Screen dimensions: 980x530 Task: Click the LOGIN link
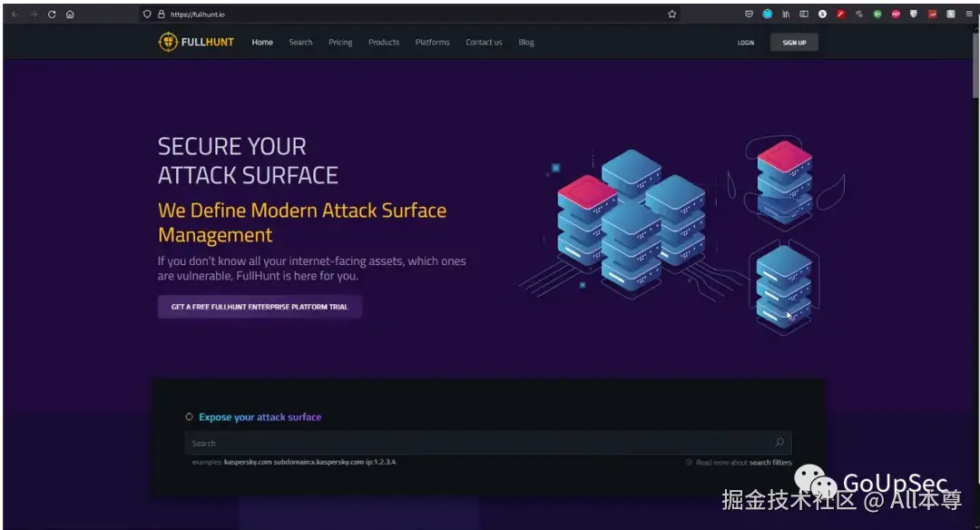746,43
